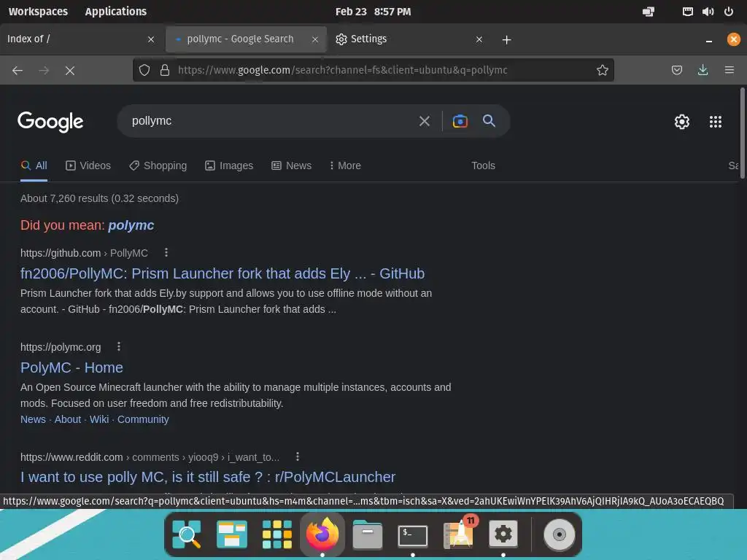The height and width of the screenshot is (560, 747).
Task: Open Pop!_Shop with 11 updates
Action: [458, 534]
